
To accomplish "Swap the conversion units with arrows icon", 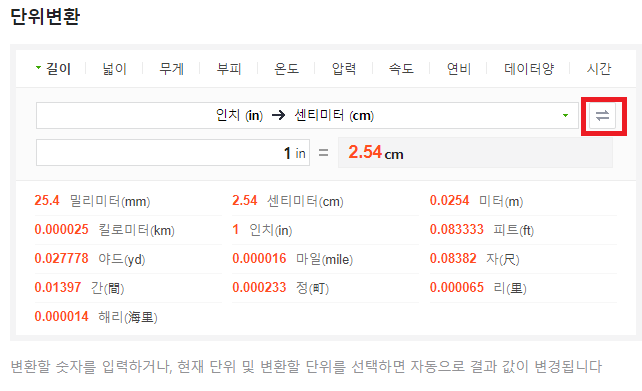I will coord(602,115).
